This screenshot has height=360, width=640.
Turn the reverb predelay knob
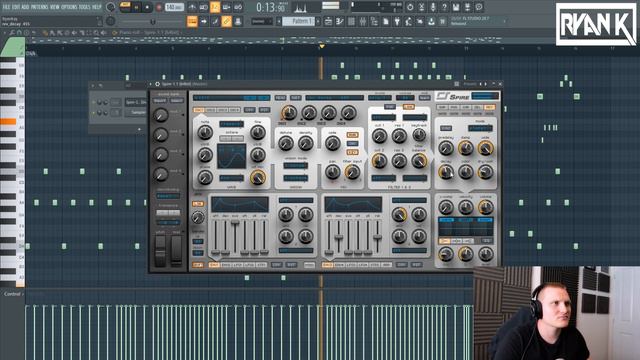pyautogui.click(x=446, y=148)
